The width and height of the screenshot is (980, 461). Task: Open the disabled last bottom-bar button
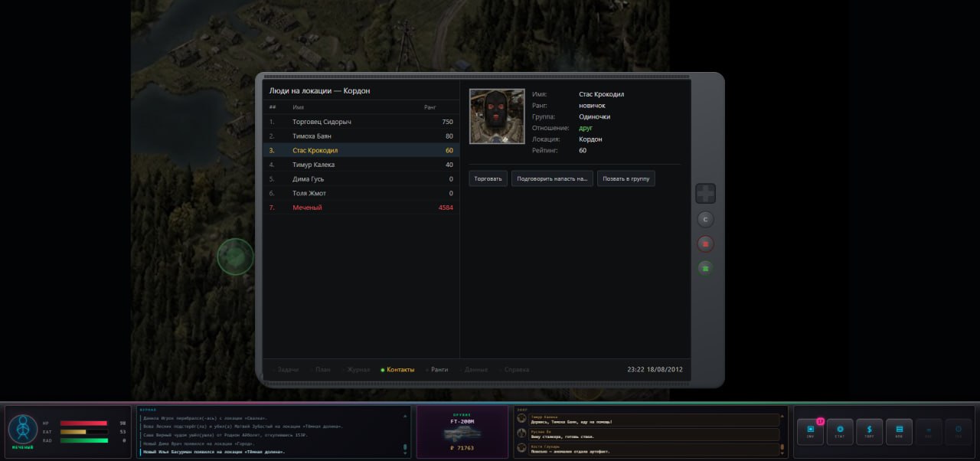pos(958,432)
